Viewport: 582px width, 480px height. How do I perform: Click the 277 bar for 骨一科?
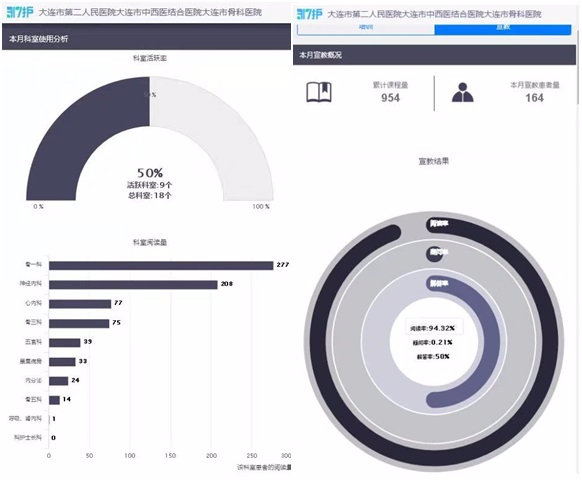161,265
